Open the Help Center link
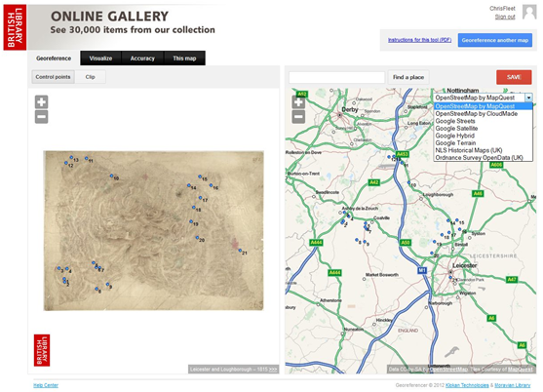The width and height of the screenshot is (543, 392). point(46,385)
